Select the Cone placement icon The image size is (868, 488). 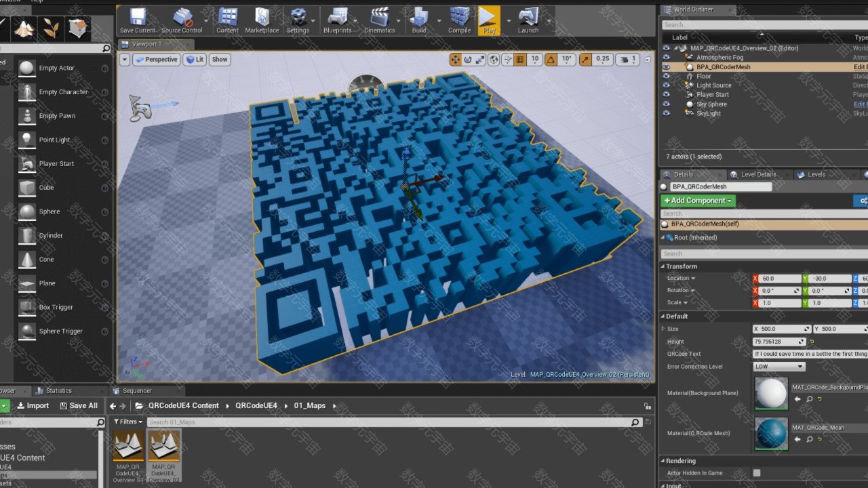click(x=27, y=260)
